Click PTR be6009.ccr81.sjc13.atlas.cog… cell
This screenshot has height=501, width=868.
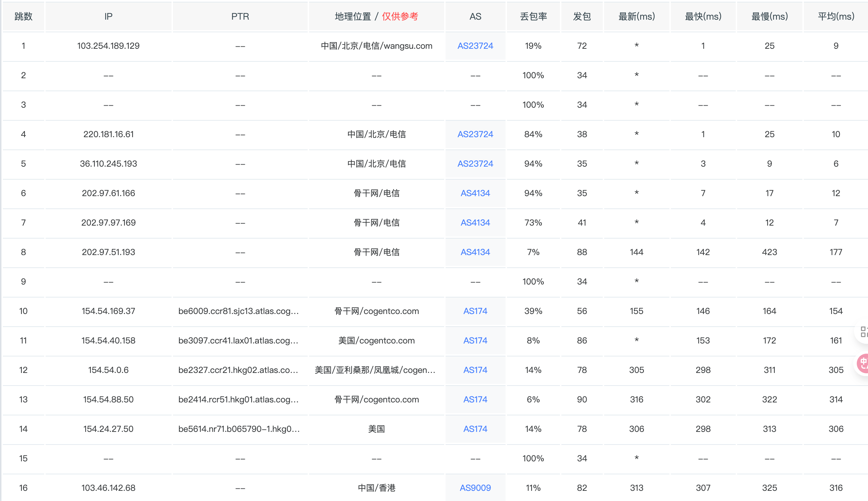[239, 311]
